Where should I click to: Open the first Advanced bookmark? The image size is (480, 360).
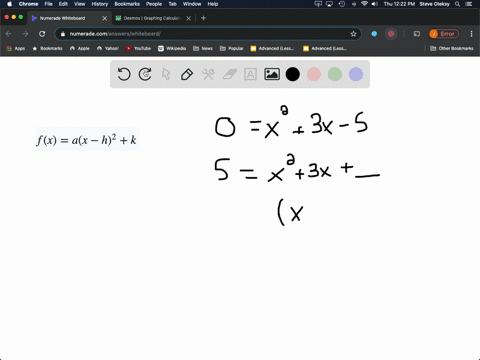pyautogui.click(x=272, y=48)
